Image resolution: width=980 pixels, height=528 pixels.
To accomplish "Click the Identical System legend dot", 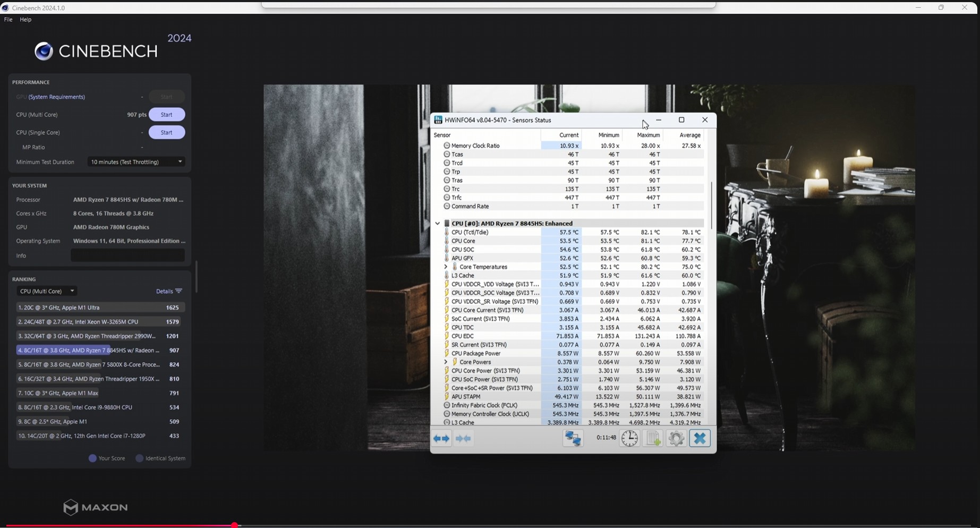I will pyautogui.click(x=140, y=458).
